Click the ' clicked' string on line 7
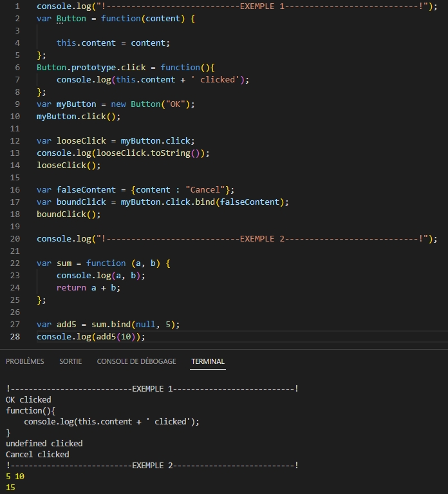The height and width of the screenshot is (494, 448). pos(216,80)
